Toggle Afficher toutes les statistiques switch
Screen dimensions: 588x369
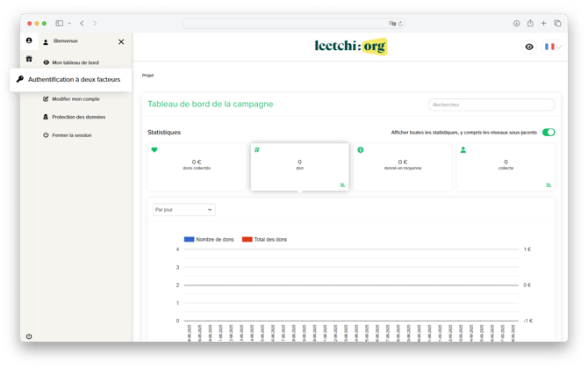tap(549, 132)
